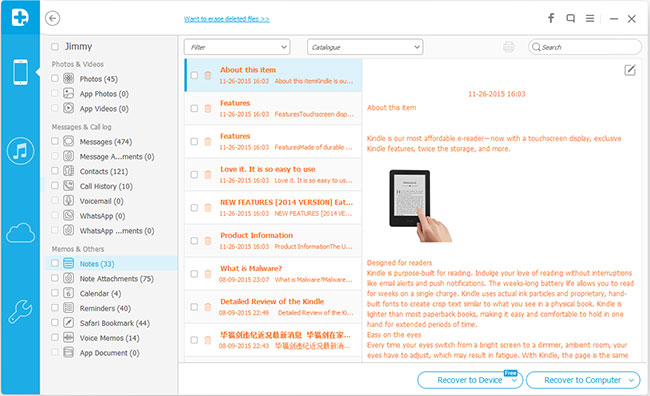Click trash icon on Product Information note
650x396 pixels.
(208, 241)
